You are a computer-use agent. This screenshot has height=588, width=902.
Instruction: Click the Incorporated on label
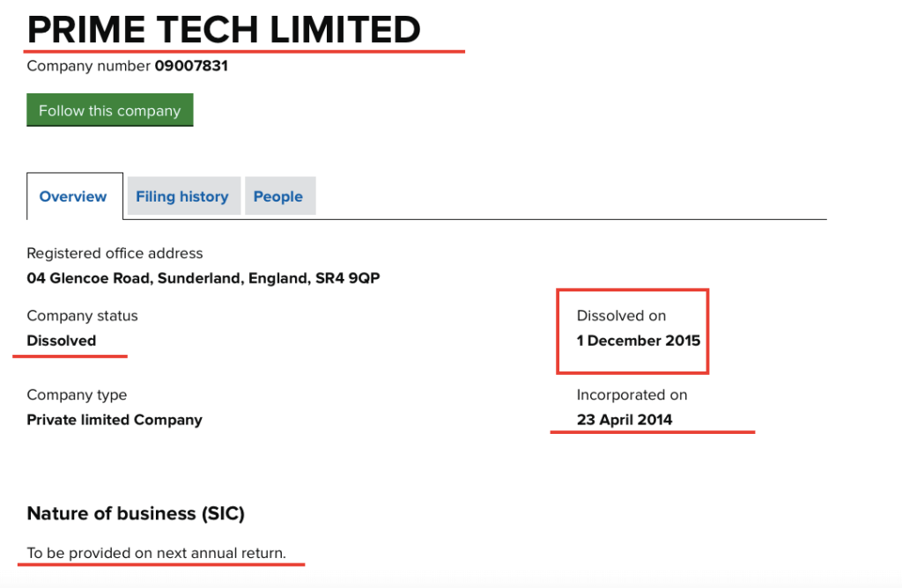tap(632, 395)
